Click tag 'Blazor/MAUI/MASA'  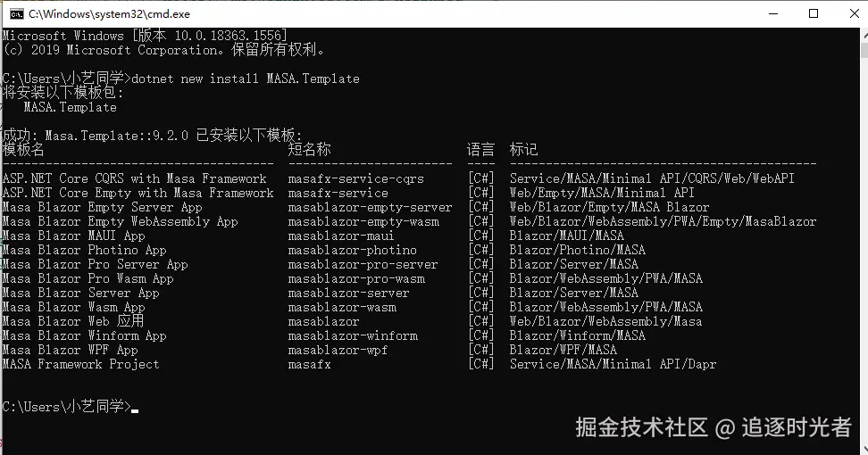tap(567, 236)
